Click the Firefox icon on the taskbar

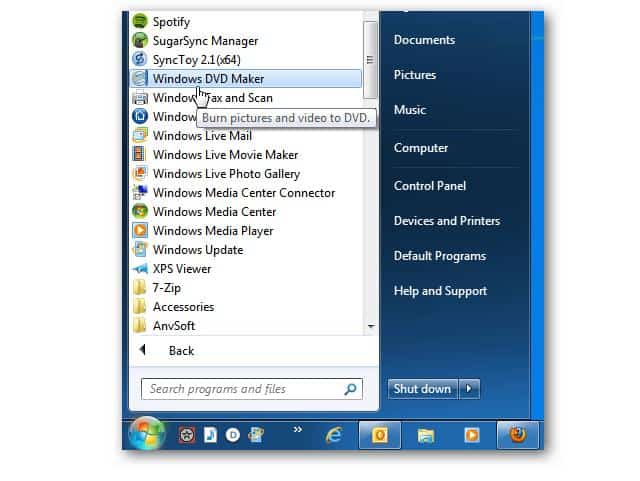click(518, 435)
